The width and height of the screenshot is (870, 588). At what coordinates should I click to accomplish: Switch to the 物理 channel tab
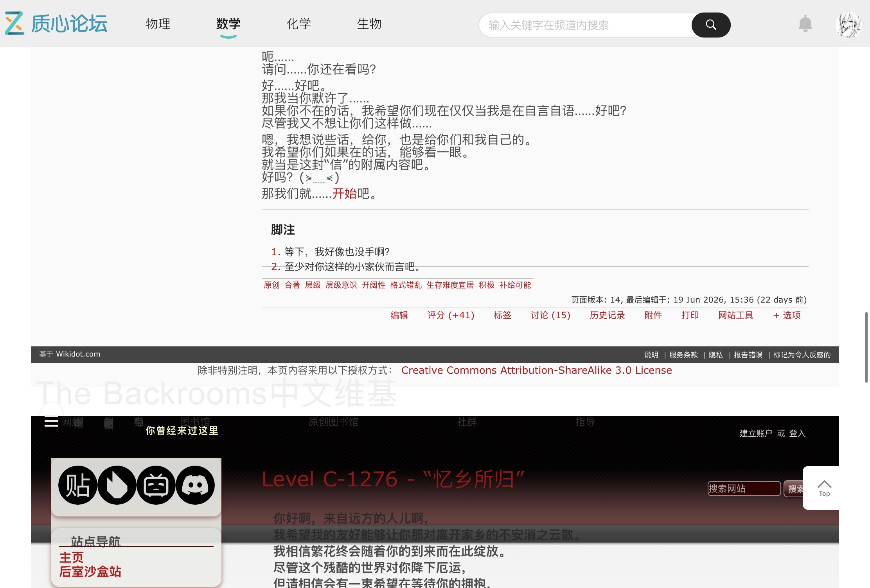coord(158,24)
